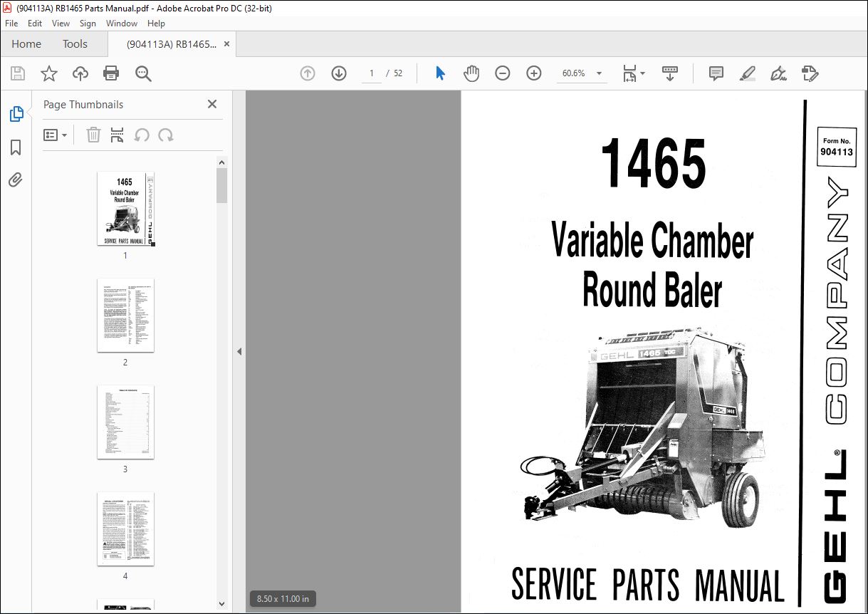Switch to the Tools tab
This screenshot has height=614, width=868.
coord(75,44)
